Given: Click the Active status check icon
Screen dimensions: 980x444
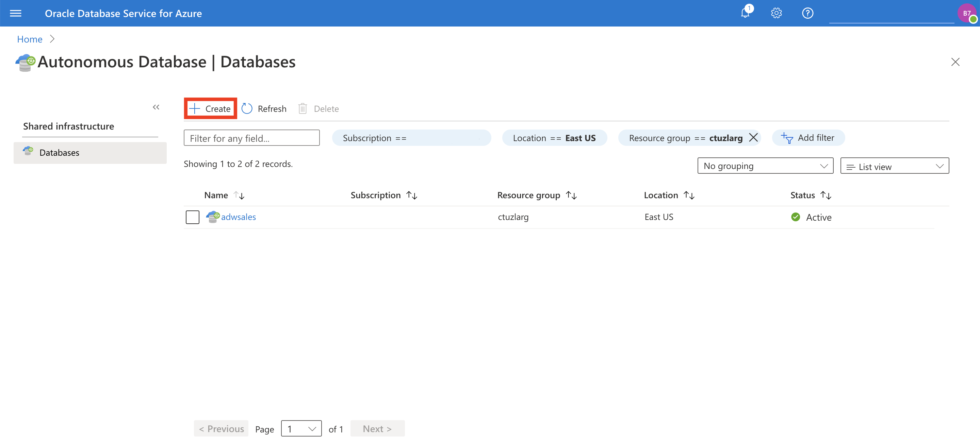Looking at the screenshot, I should 796,217.
